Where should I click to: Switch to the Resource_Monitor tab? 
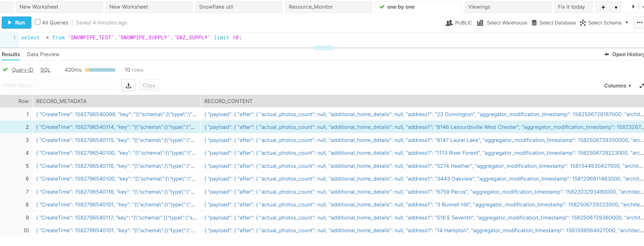click(x=329, y=7)
